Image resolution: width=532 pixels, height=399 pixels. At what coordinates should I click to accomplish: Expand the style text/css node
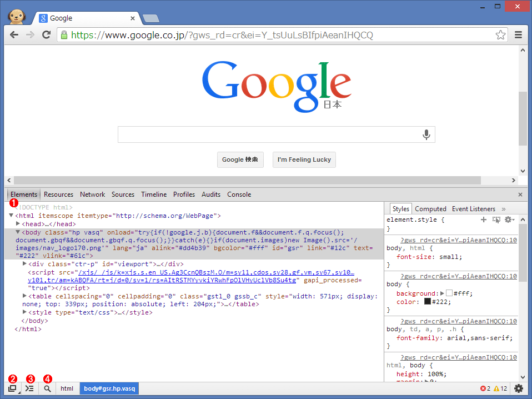[x=24, y=312]
